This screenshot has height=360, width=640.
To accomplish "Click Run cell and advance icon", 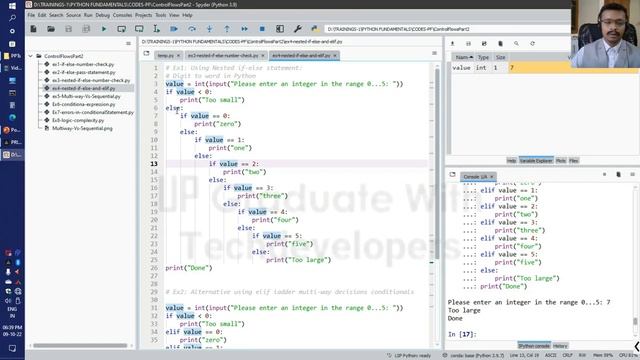I will click(139, 29).
